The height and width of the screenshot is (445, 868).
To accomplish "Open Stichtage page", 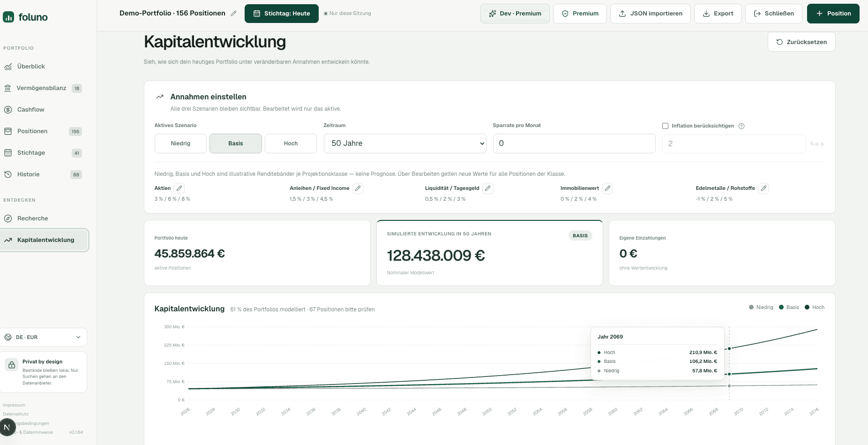I will click(44, 153).
